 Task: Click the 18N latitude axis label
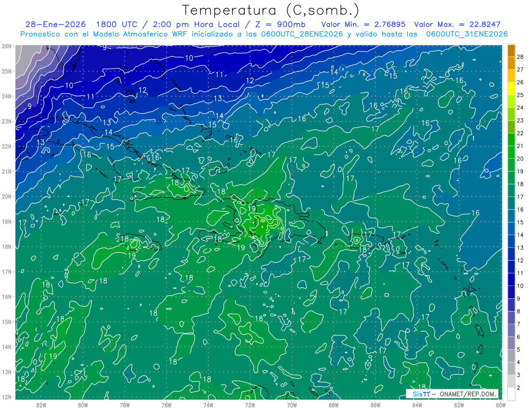click(x=7, y=247)
